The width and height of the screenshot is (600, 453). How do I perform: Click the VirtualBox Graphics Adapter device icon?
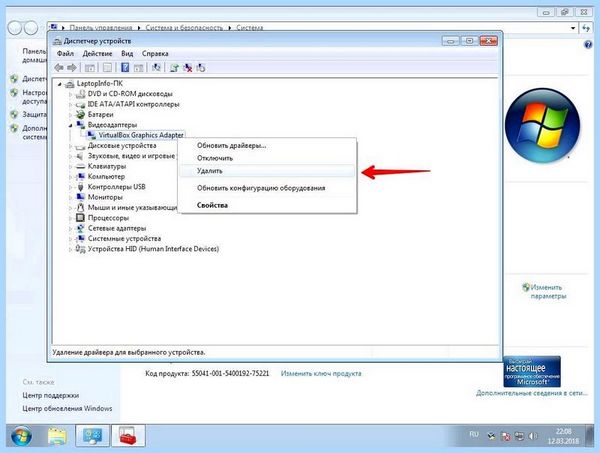coord(91,135)
